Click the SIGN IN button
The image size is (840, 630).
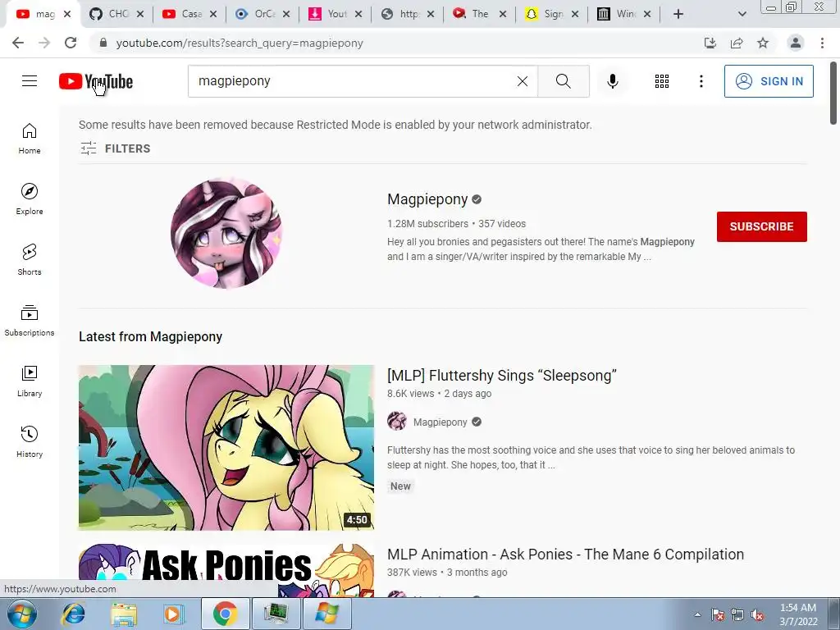[x=769, y=81]
